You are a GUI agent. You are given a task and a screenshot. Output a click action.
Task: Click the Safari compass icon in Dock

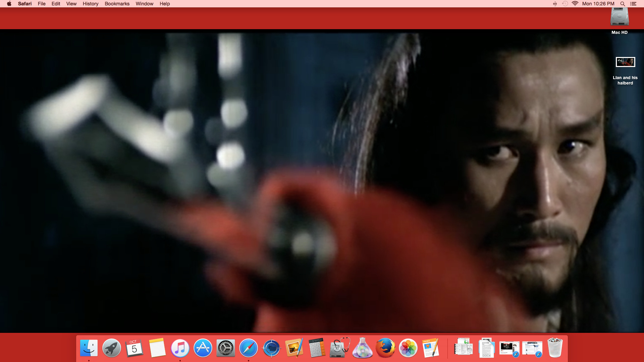point(249,348)
